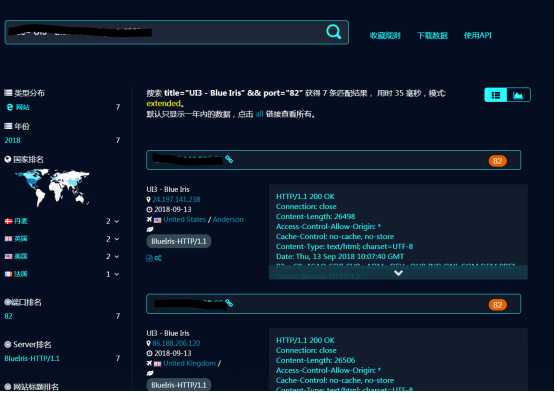Switch to list view toggle button
The width and height of the screenshot is (557, 393).
point(496,95)
